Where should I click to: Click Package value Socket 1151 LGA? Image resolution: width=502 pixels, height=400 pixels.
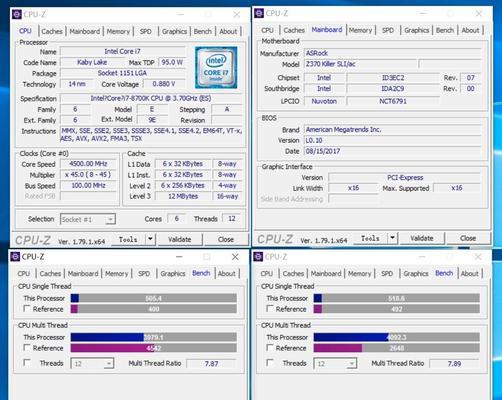[122, 73]
